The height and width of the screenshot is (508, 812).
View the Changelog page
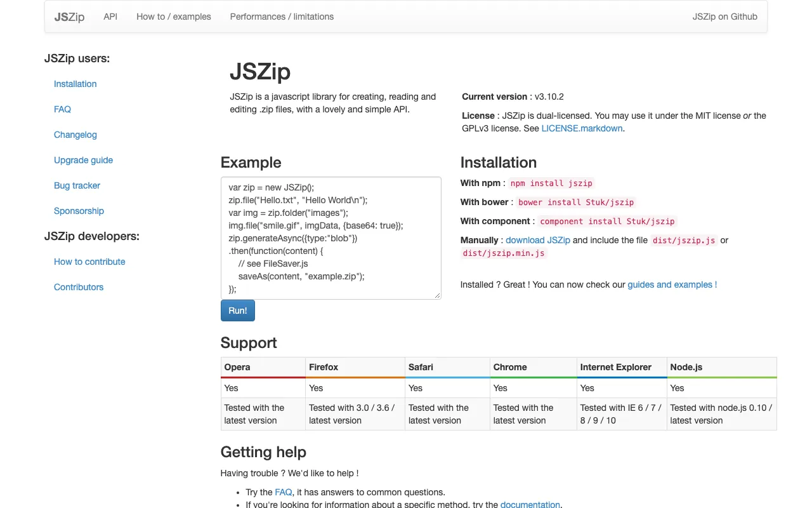(75, 135)
